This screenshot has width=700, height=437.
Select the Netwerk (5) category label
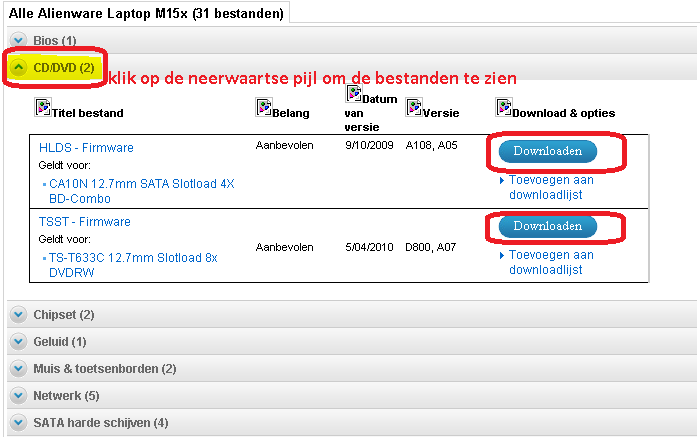[67, 395]
